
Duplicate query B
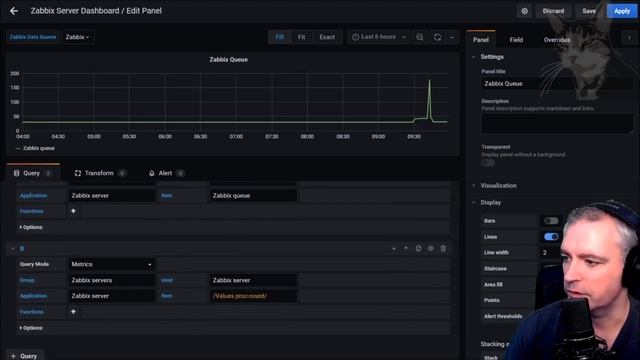point(418,248)
